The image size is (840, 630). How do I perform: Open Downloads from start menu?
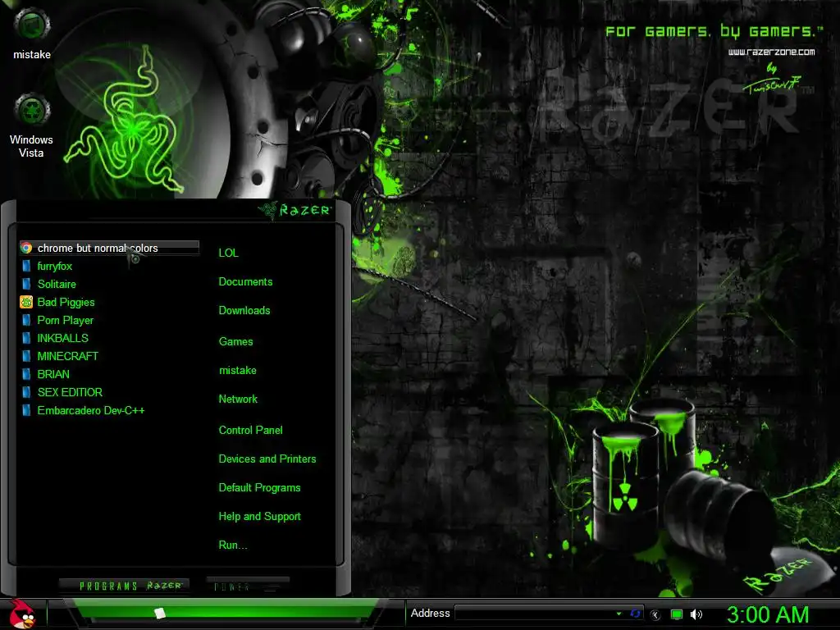tap(244, 311)
